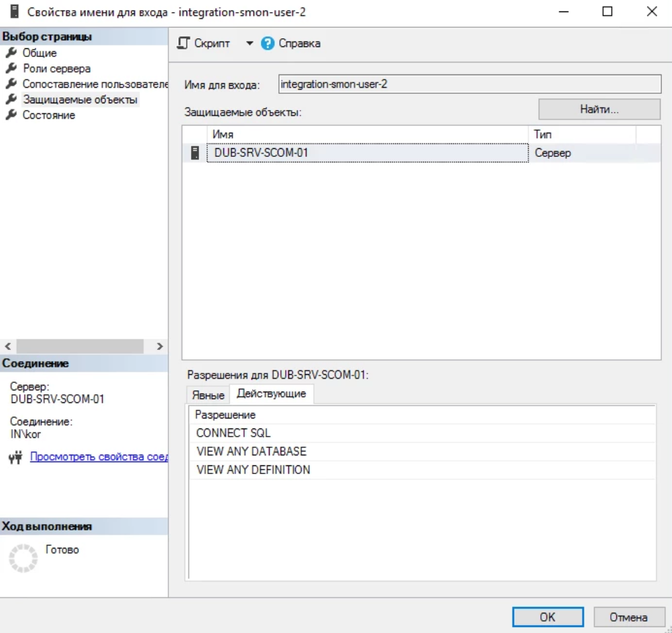Click the Тип column header
The height and width of the screenshot is (633, 672).
click(x=582, y=135)
